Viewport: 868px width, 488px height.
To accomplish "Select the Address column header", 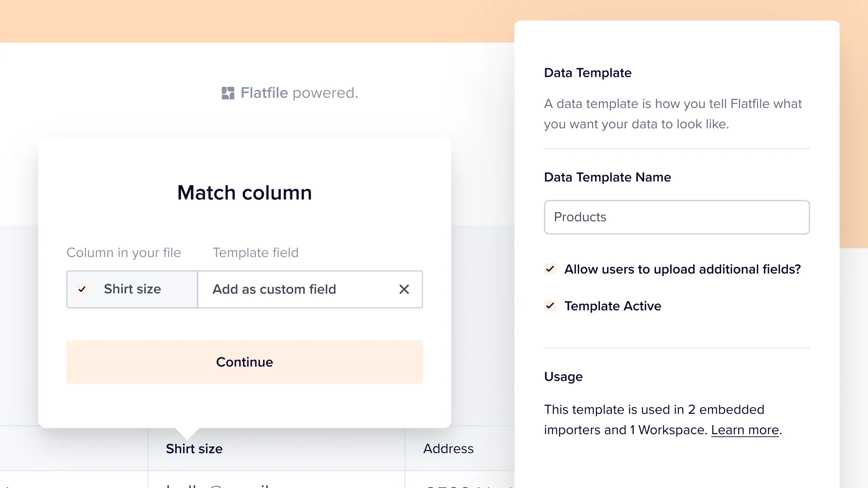I will (x=448, y=449).
